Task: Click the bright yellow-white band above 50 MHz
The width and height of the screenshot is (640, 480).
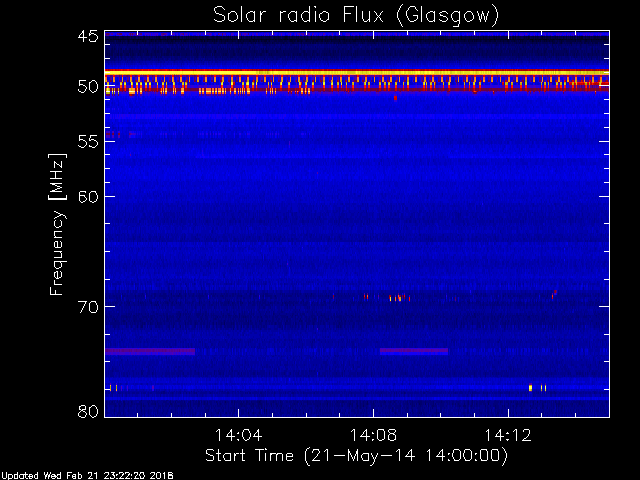Action: [x=357, y=73]
